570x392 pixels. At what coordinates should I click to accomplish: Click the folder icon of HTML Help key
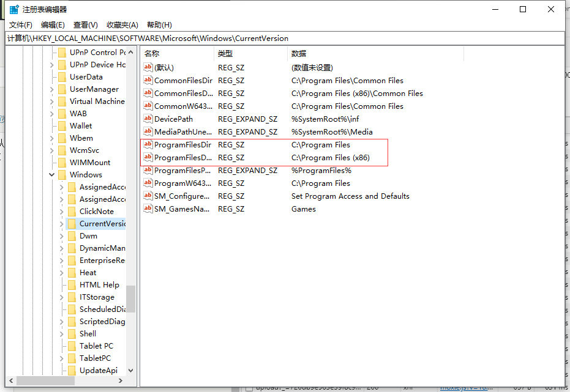click(x=72, y=285)
